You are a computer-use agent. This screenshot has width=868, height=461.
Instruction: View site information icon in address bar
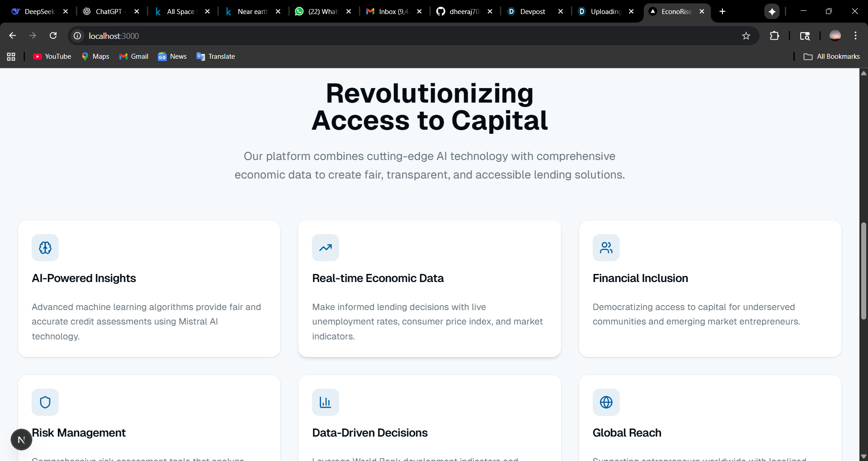click(78, 36)
